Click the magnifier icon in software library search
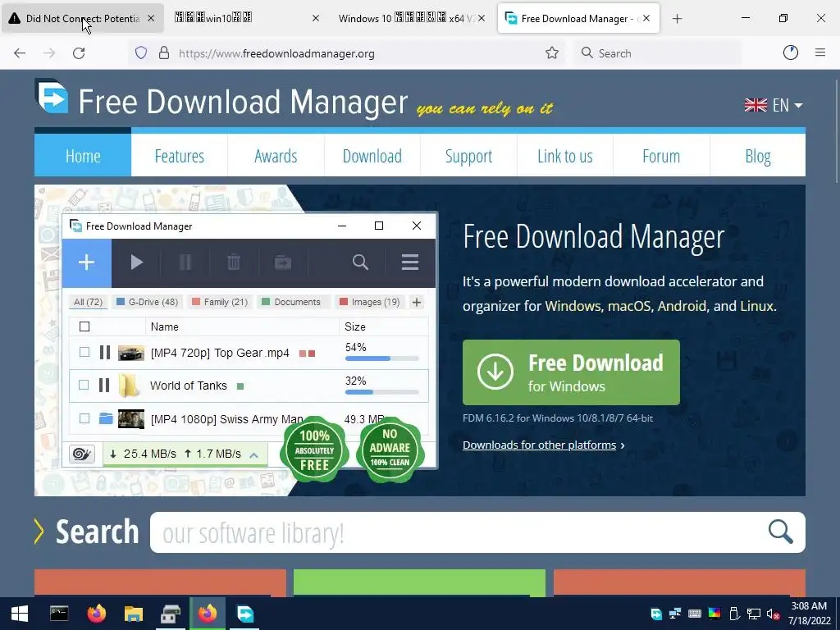The width and height of the screenshot is (840, 630). (x=781, y=532)
